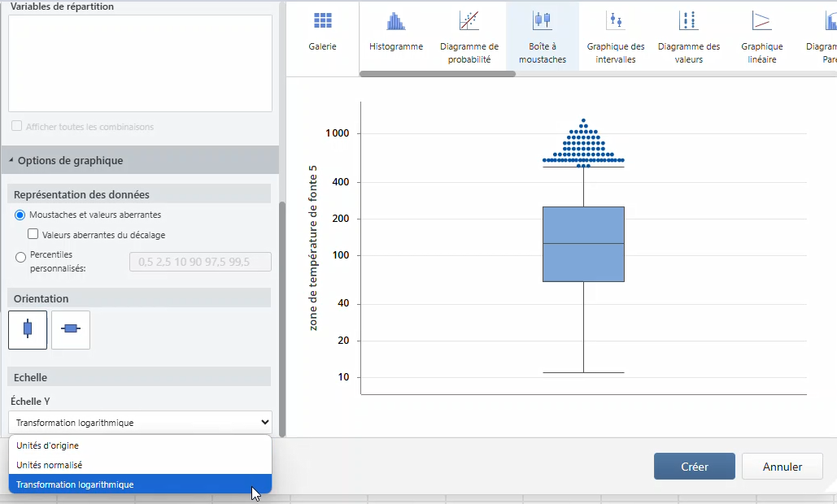Set horizontal boxplot orientation
Viewport: 837px width, 504px height.
71,329
